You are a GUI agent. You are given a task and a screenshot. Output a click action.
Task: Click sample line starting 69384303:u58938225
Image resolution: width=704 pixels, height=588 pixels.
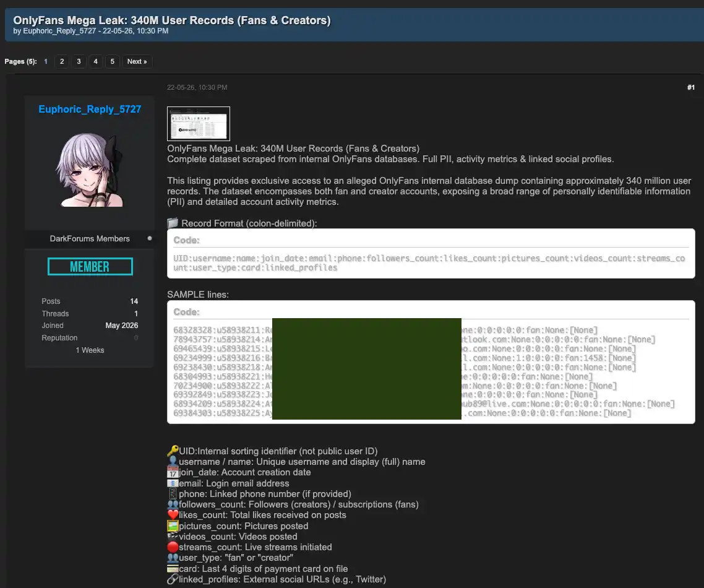pos(402,413)
